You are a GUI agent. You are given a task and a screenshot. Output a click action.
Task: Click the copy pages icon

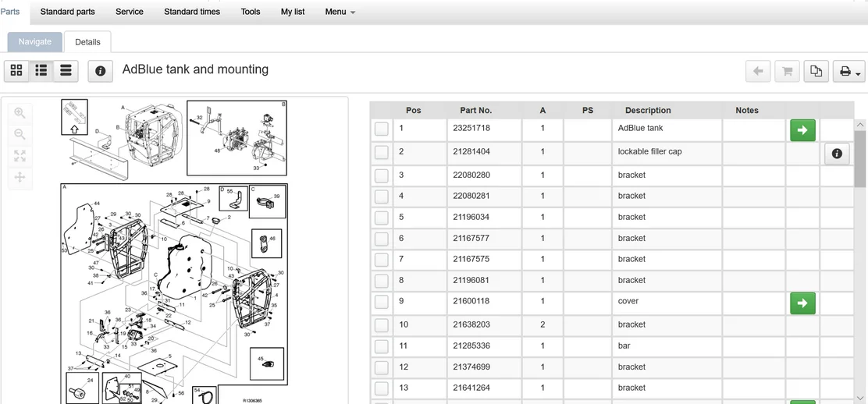816,72
